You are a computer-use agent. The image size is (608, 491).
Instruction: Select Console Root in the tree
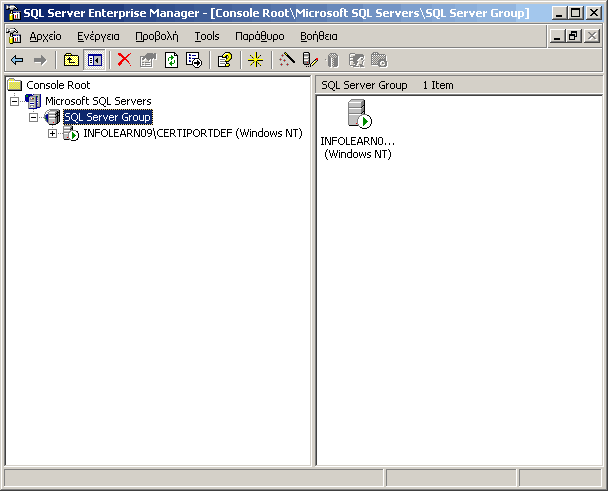tap(58, 85)
